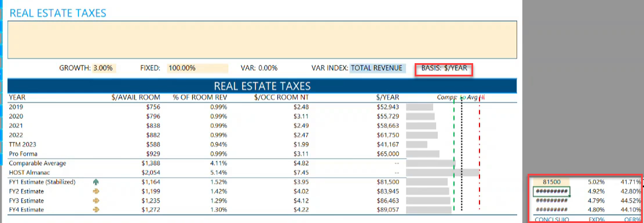Click the BASIS $/YEAR cell
644x223 pixels.
tap(444, 68)
